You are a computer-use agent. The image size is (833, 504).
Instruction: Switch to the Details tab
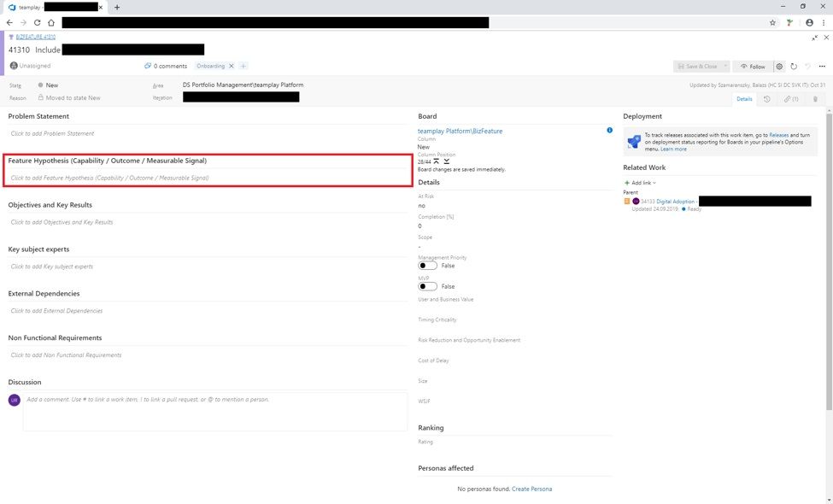pyautogui.click(x=744, y=99)
